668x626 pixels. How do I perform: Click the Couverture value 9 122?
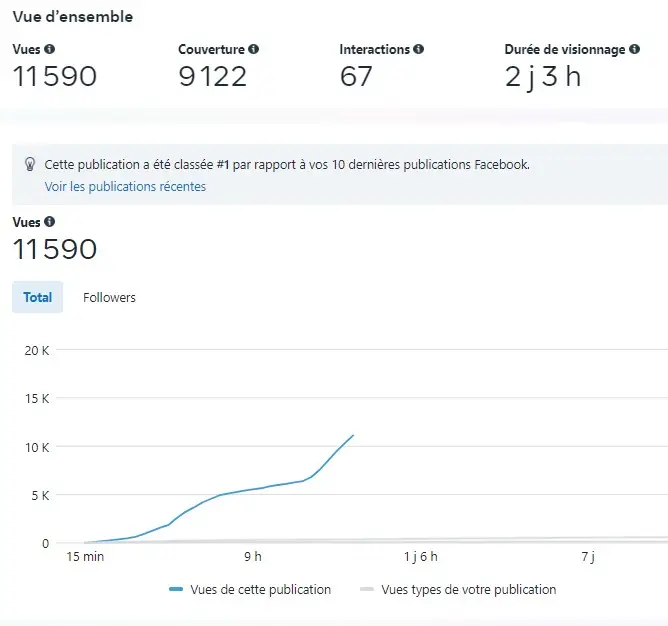click(x=213, y=76)
